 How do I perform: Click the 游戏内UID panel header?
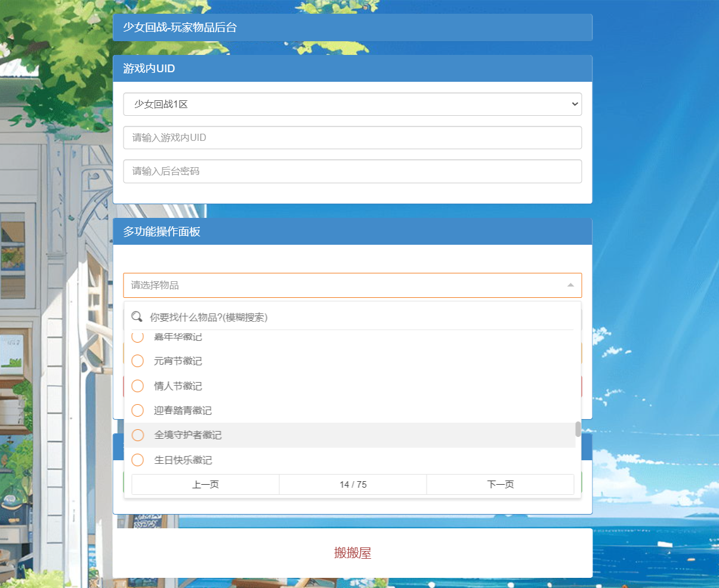(352, 69)
